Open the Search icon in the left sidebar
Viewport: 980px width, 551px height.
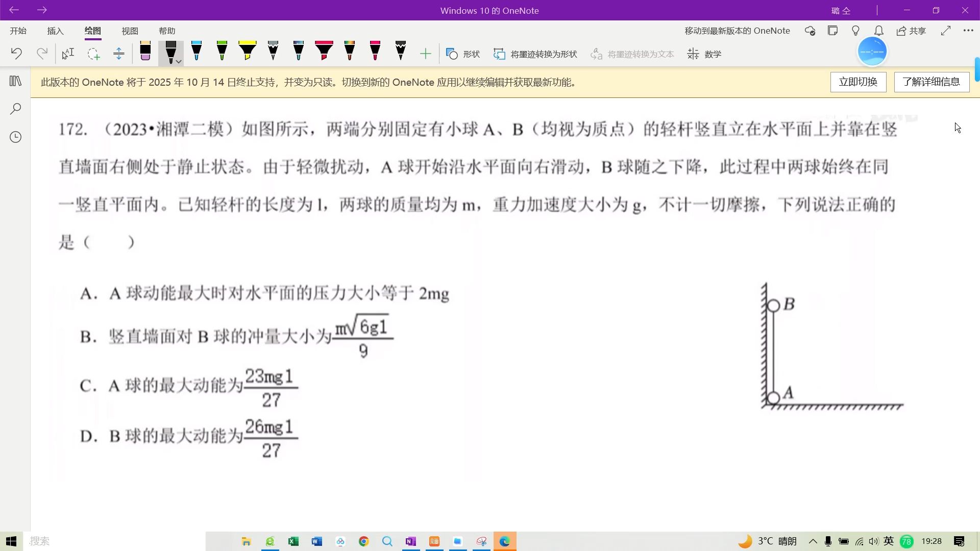tap(16, 109)
